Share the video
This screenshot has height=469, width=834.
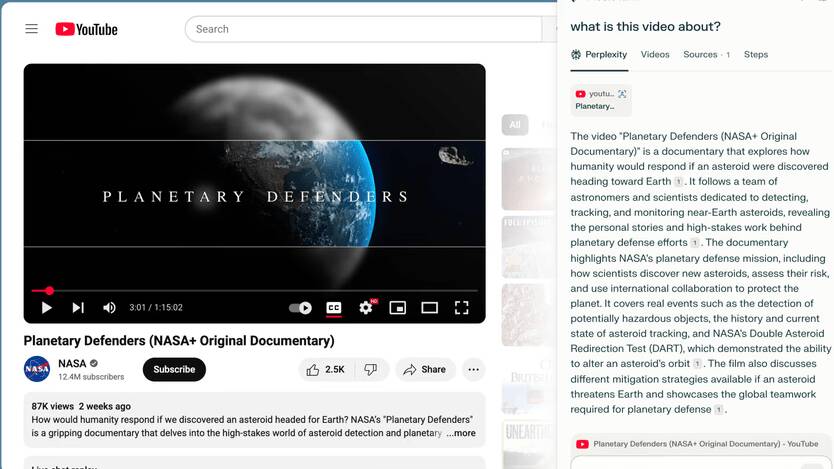[x=425, y=369]
